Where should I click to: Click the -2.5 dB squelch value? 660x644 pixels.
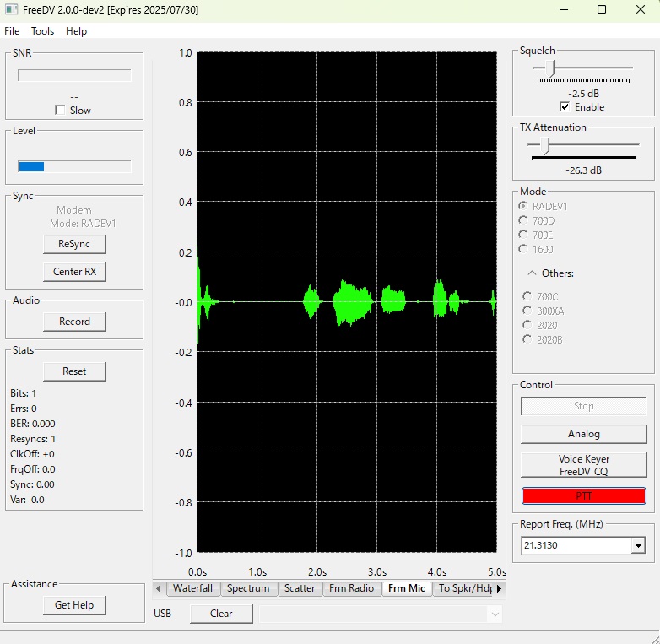(x=583, y=94)
